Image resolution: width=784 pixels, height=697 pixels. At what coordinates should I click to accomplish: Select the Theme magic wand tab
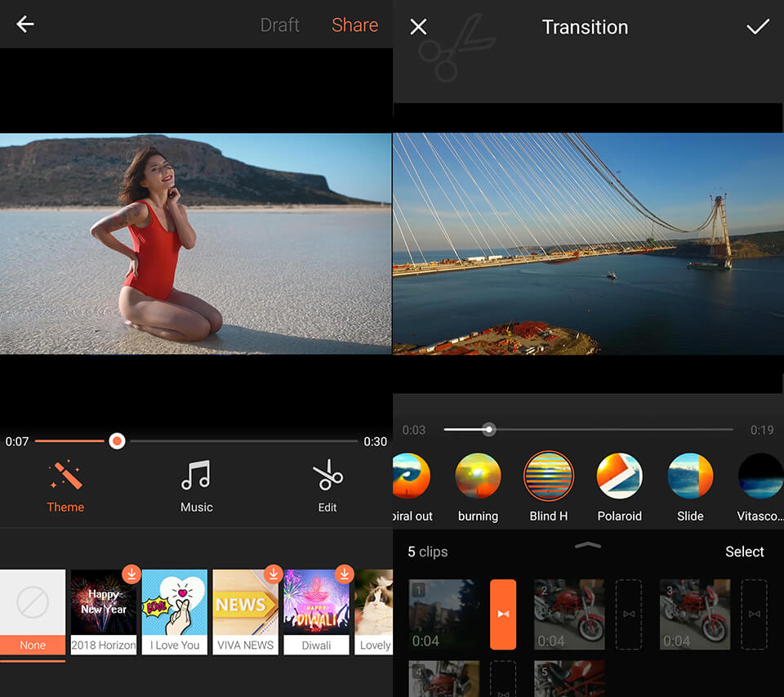point(65,486)
